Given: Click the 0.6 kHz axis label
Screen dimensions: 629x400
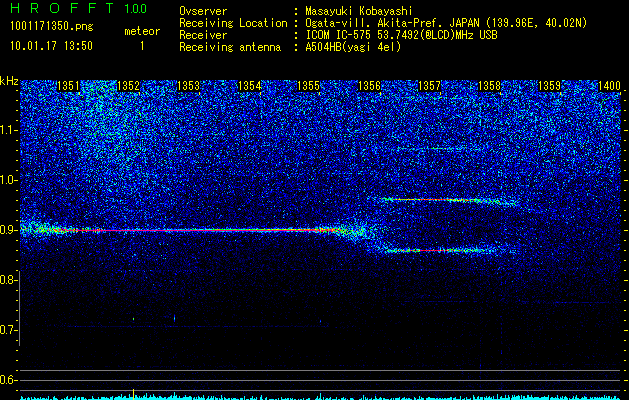Looking at the screenshot, I should [x=9, y=380].
